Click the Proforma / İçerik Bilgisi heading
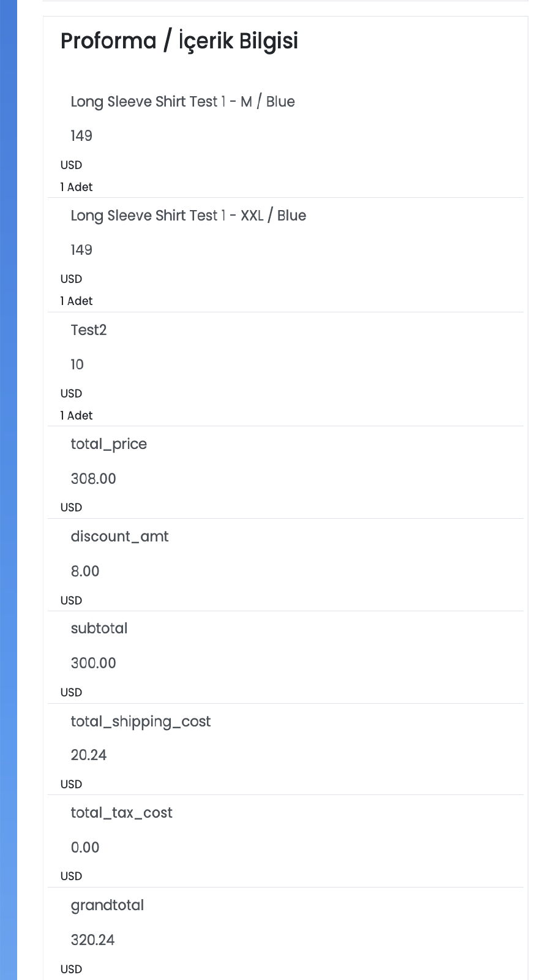The image size is (551, 980). point(179,41)
